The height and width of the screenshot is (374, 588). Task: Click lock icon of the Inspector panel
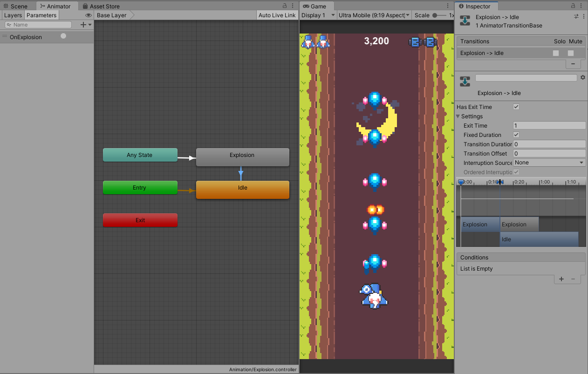point(573,6)
